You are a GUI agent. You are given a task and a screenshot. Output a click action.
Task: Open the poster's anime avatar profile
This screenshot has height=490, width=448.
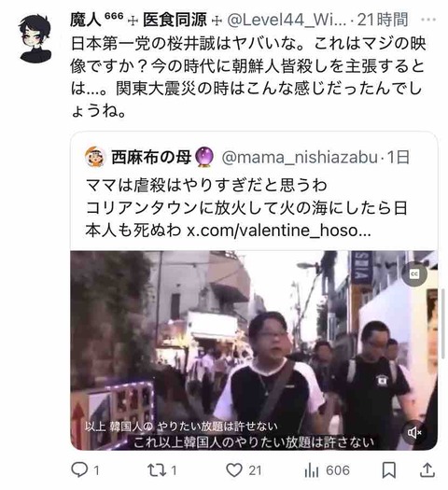click(x=35, y=38)
